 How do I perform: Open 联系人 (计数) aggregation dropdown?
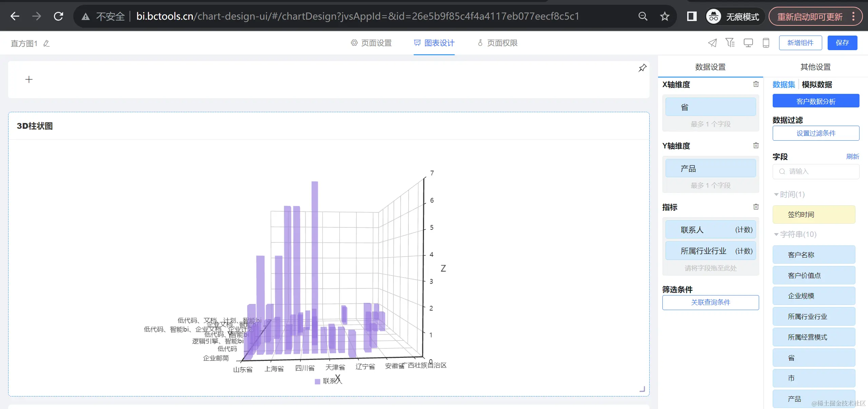pyautogui.click(x=744, y=230)
